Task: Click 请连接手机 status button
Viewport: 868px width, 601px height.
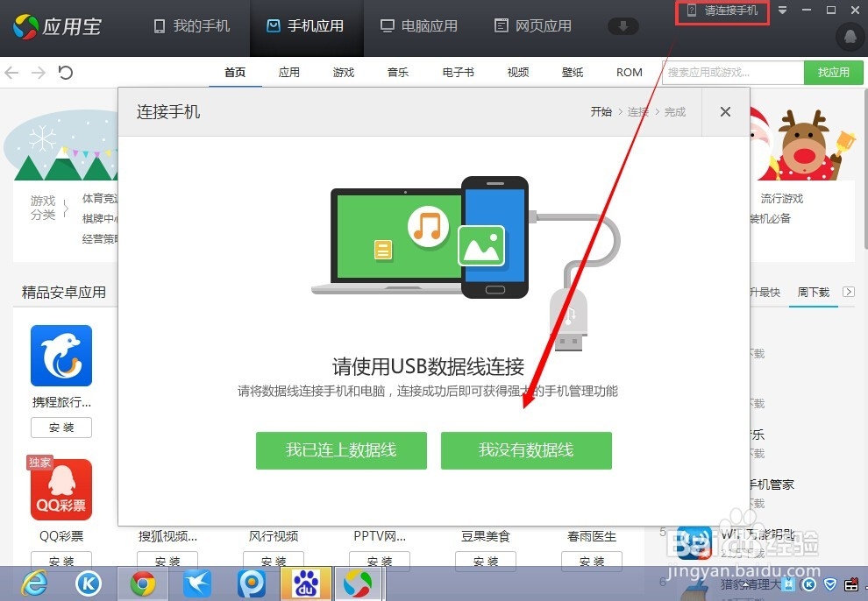Action: coord(722,11)
